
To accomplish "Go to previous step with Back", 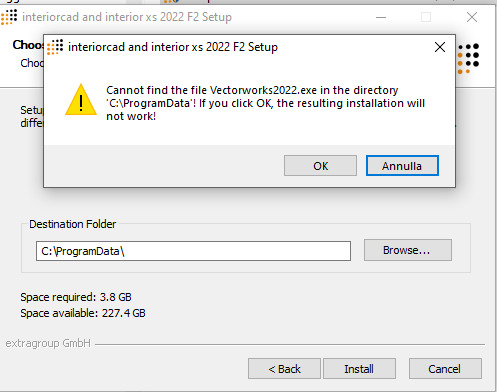I will coord(284,369).
